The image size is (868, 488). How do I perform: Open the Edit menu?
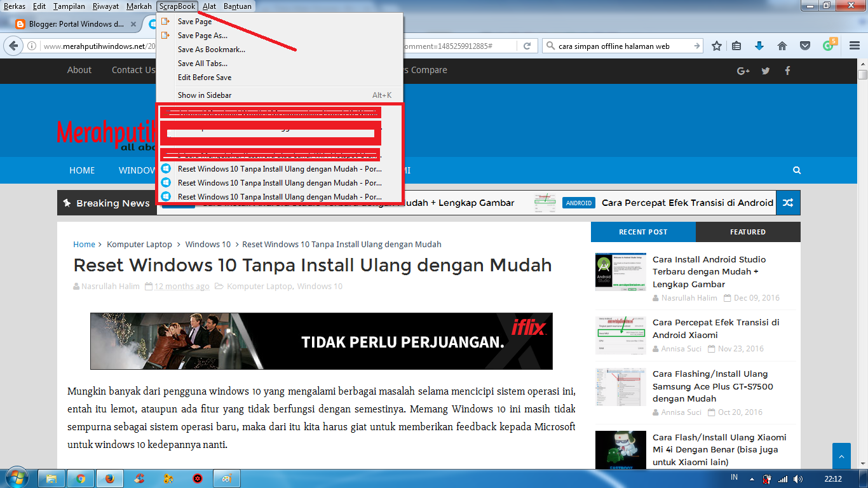(39, 6)
